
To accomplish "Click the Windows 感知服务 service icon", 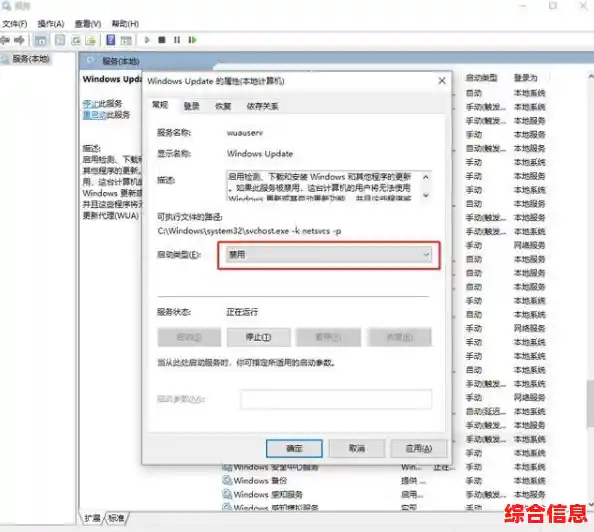I will pyautogui.click(x=227, y=494).
